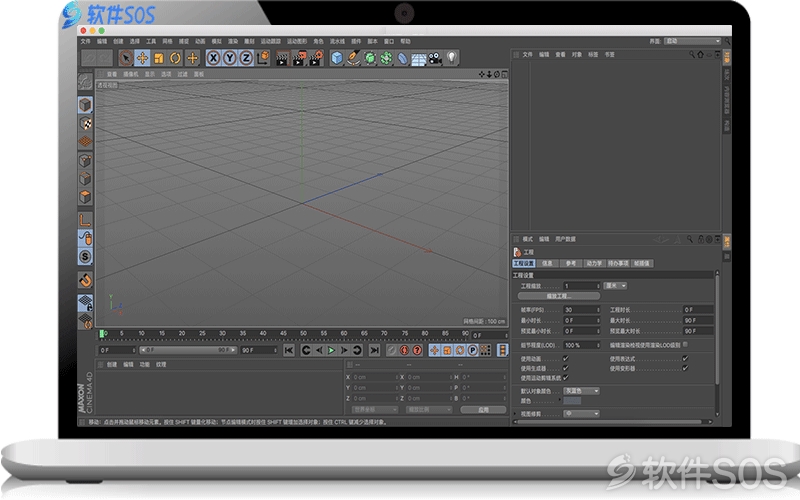Open the 摄像机 menu in viewport
Screen dimensions: 800x500
pyautogui.click(x=131, y=74)
